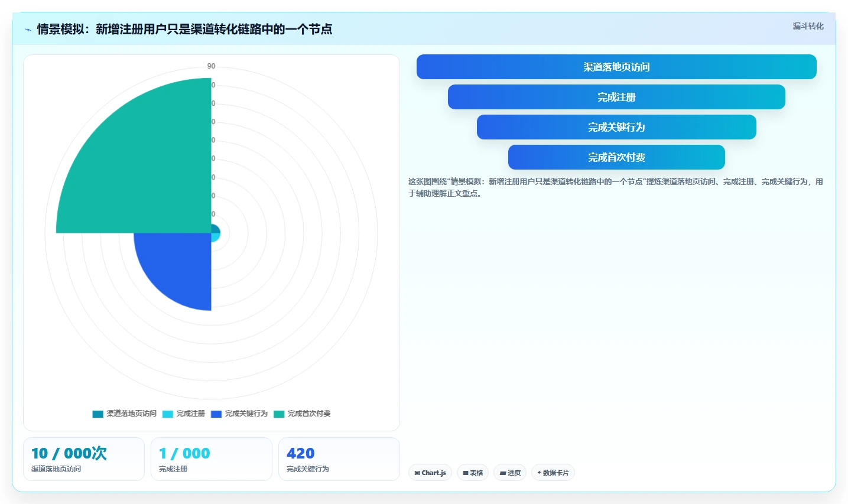Viewport: 848px width, 504px height.
Task: Toggle 完成关键行为 legend color swatch
Action: tap(216, 414)
